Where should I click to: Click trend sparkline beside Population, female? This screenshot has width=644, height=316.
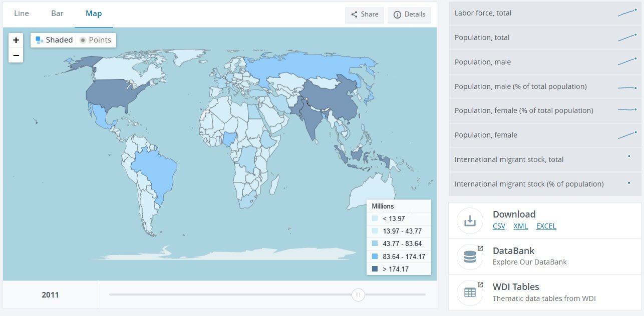coord(627,135)
